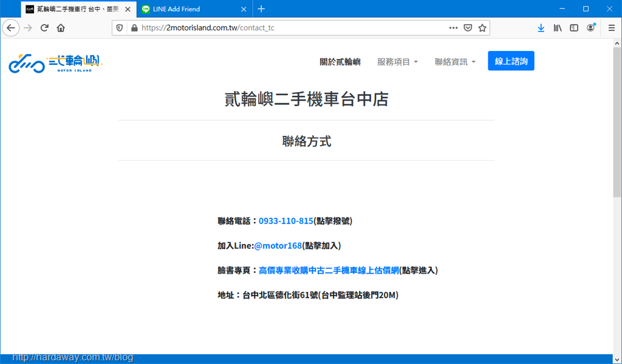
Task: Click the forward navigation arrow
Action: [x=28, y=28]
